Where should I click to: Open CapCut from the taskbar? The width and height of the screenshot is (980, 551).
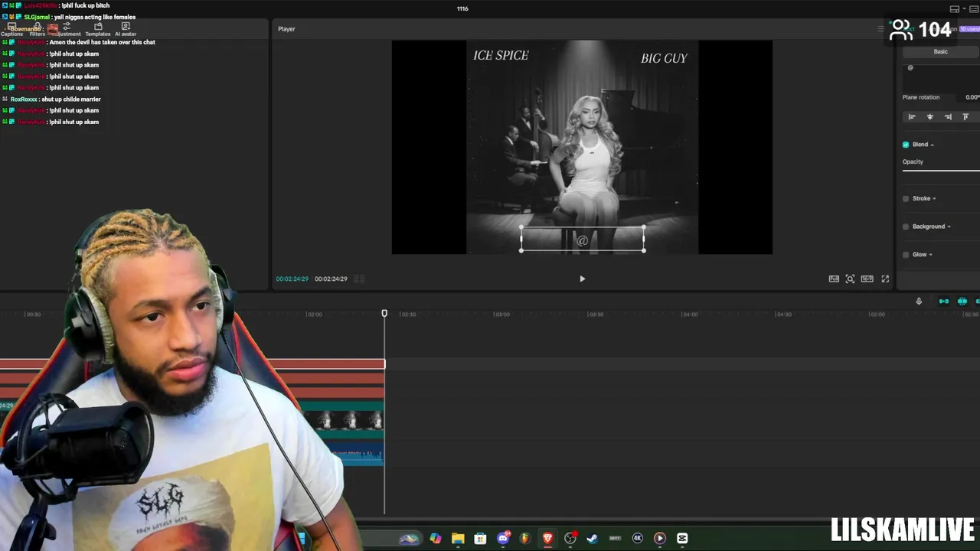click(682, 539)
